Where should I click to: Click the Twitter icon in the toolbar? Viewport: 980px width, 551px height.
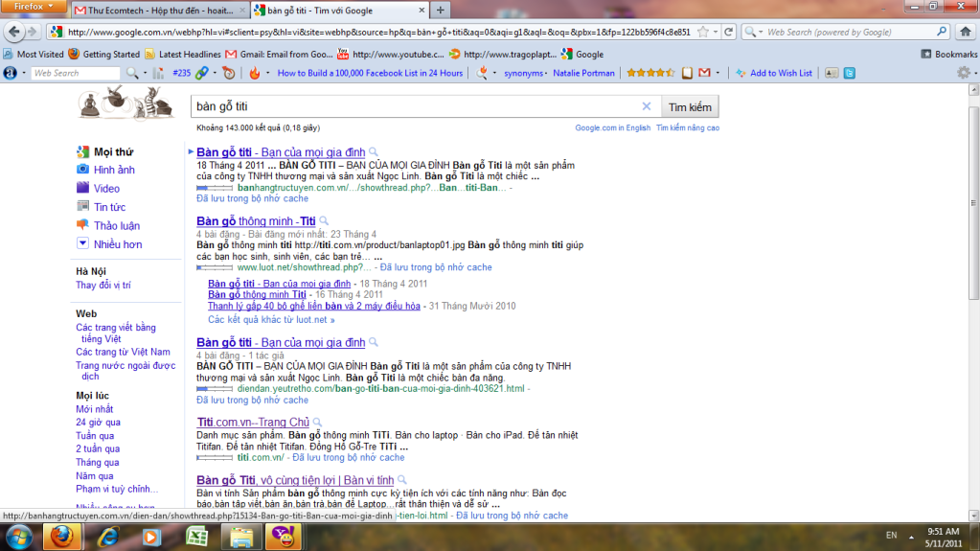[x=850, y=73]
